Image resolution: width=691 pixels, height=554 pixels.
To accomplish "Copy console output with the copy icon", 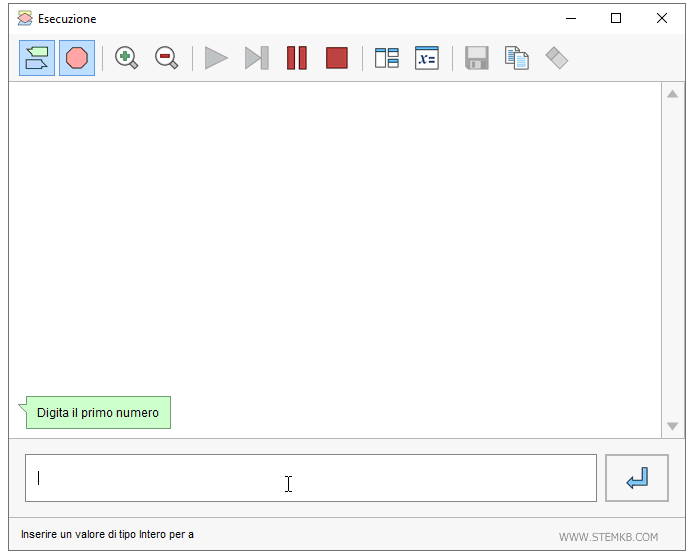I will coord(517,58).
